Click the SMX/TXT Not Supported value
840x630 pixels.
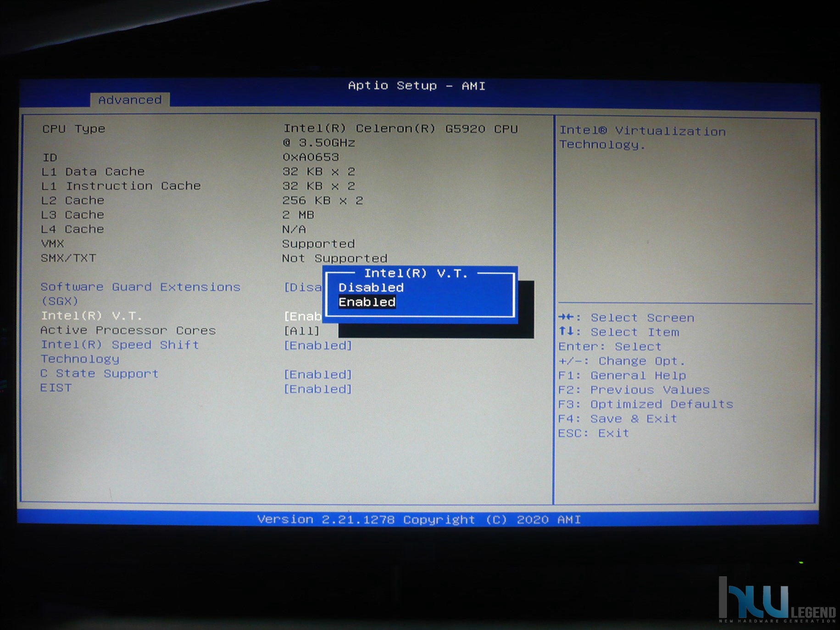pyautogui.click(x=334, y=258)
